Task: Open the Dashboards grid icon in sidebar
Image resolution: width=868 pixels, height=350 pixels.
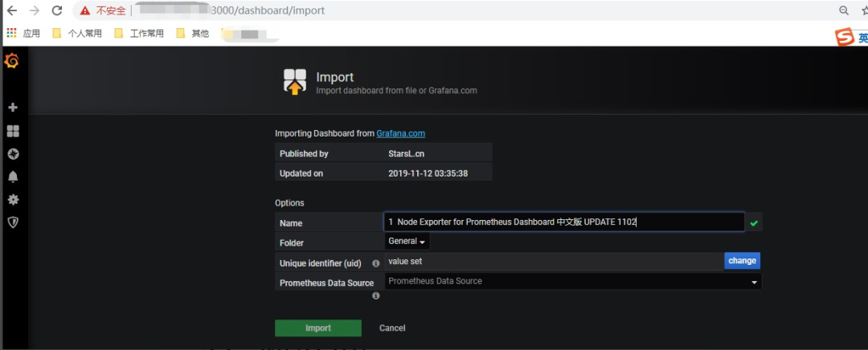Action: coord(13,131)
